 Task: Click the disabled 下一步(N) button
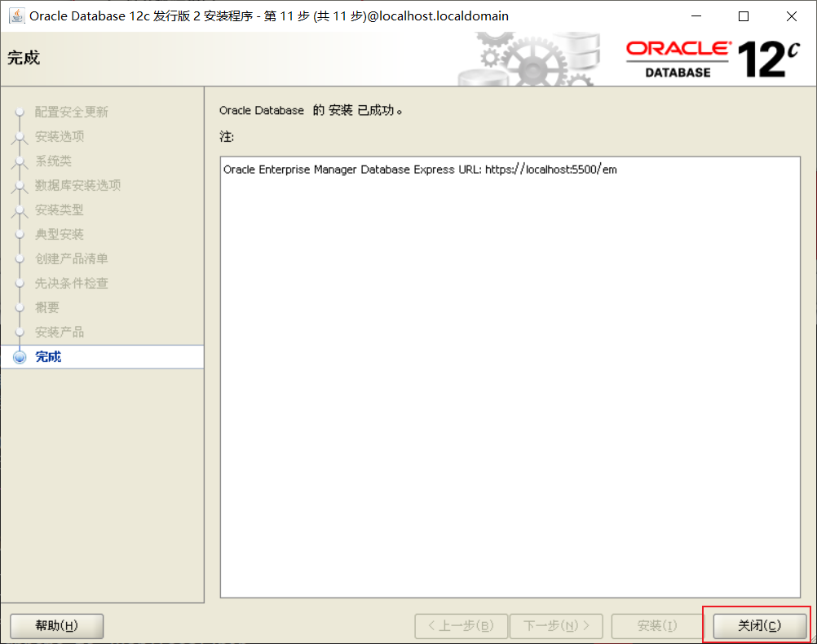coord(556,625)
